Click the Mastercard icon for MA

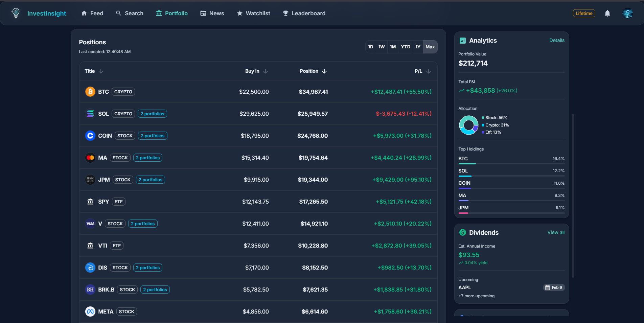click(x=90, y=157)
